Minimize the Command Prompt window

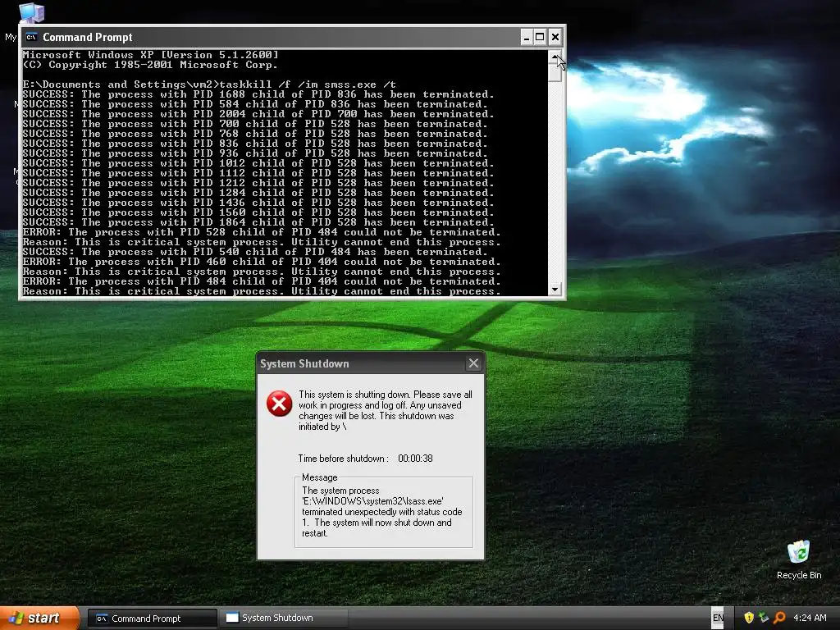(526, 37)
